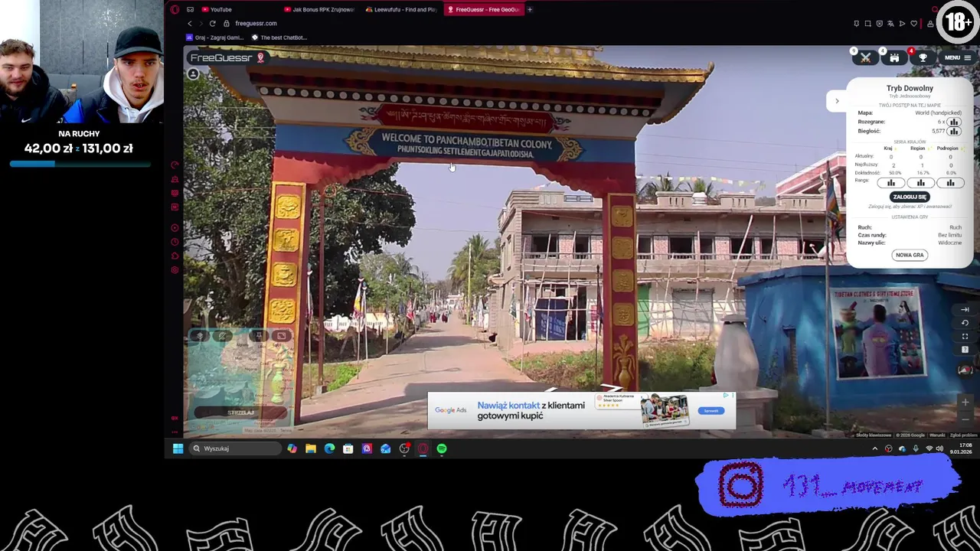Open the GX Corner gamepad icon
This screenshot has width=980, height=551.
[x=190, y=9]
